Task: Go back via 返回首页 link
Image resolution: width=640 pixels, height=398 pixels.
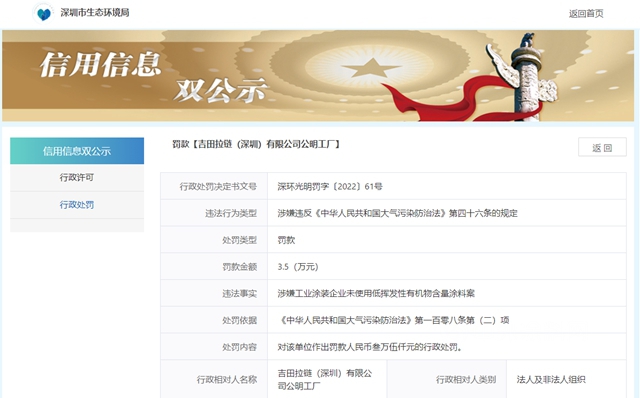Action: [586, 13]
